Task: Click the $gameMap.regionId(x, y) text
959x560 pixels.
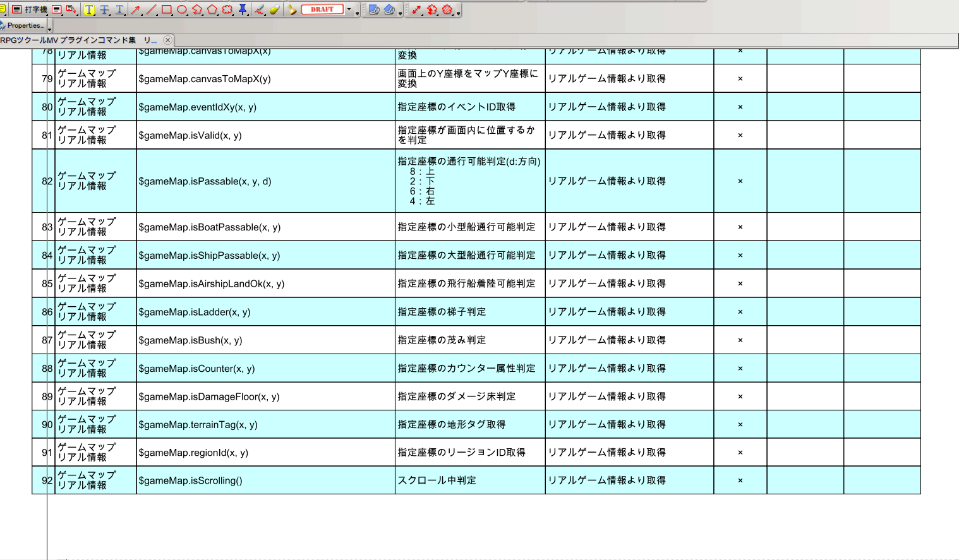Action: pyautogui.click(x=193, y=453)
